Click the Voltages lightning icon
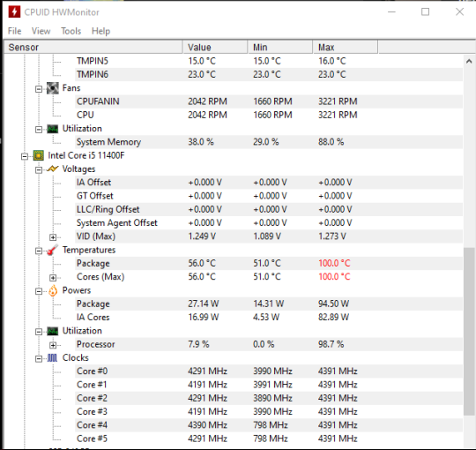 tap(53, 169)
